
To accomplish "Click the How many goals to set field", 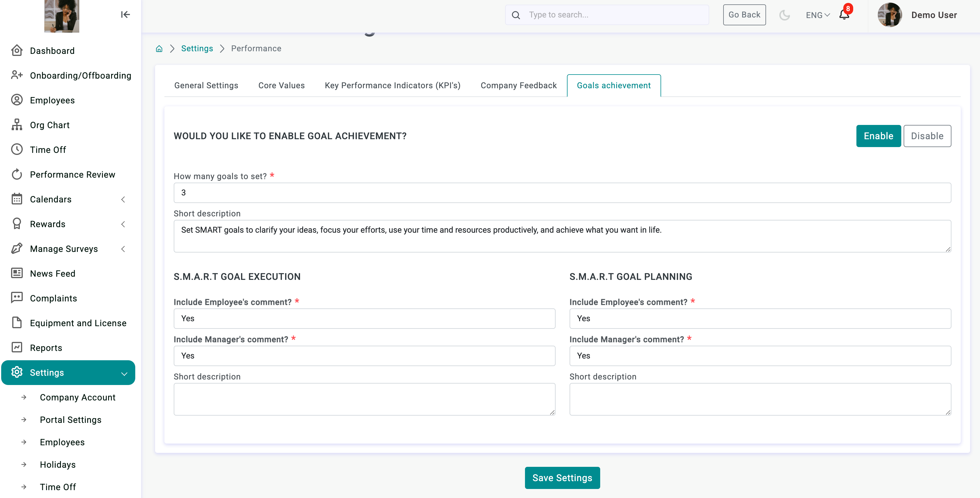I will tap(562, 193).
